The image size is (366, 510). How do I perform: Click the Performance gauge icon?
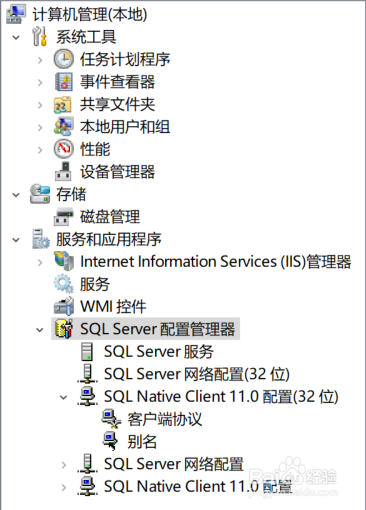click(63, 149)
